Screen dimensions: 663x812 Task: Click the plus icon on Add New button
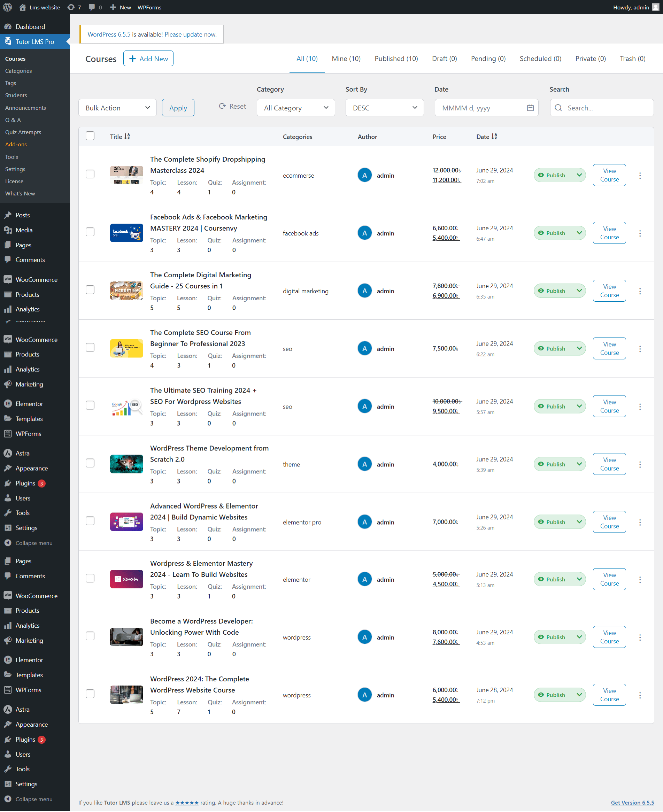click(x=132, y=59)
